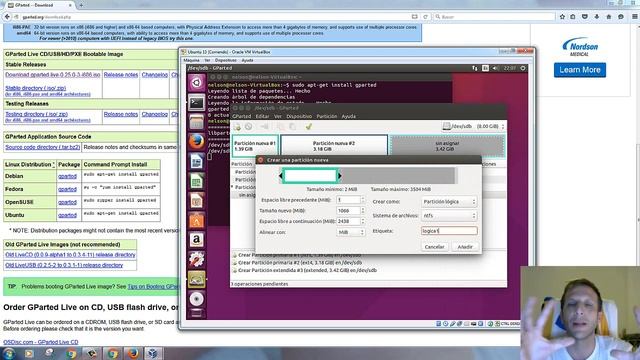
Task: Open the 'Sistema de archivos' dropdown
Action: tap(449, 216)
